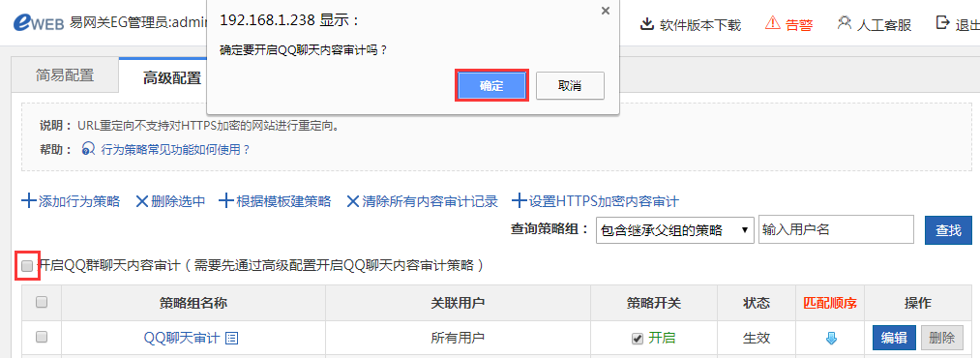Open 软件版本下载 download link
This screenshot has height=358, width=980.
700,25
